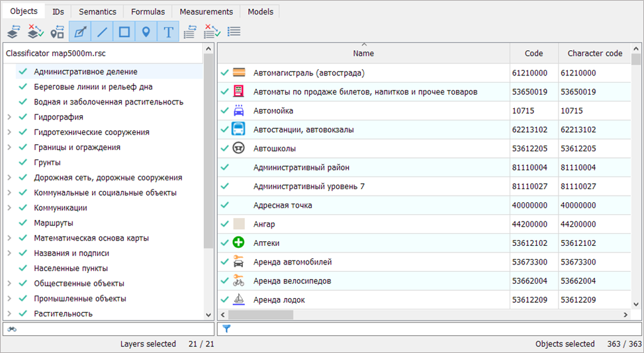Toggle checkmark for Автомойка object
Screen dimensions: 644x353
point(224,111)
